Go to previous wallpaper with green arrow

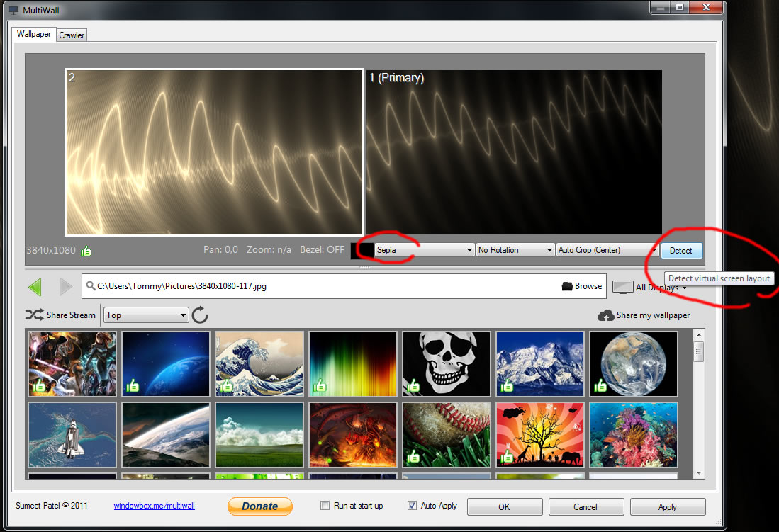click(x=35, y=287)
